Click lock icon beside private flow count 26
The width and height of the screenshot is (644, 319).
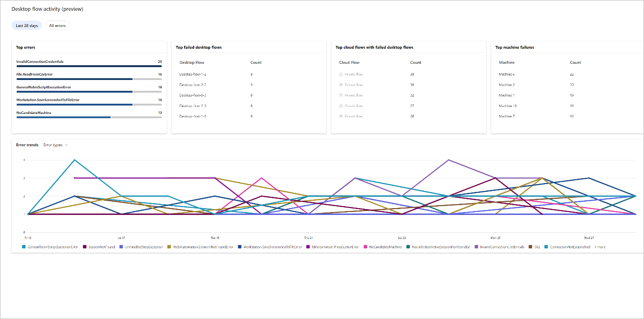tap(341, 116)
